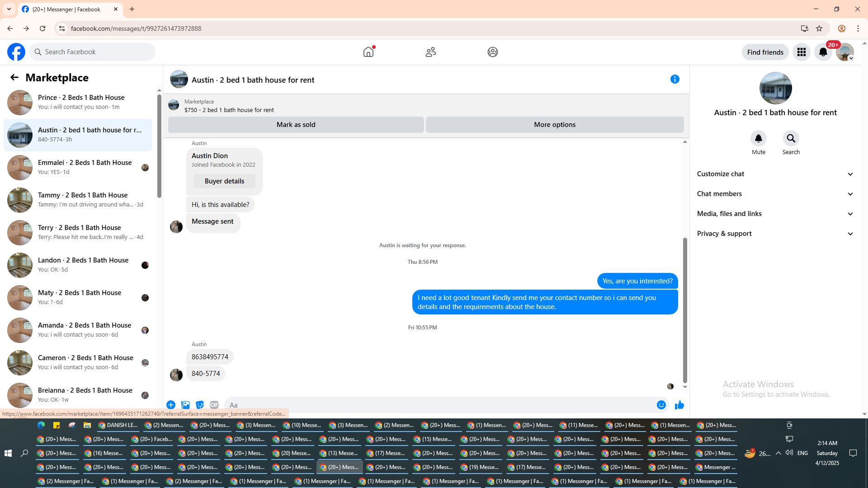Open the account avatar dropdown
This screenshot has height=488, width=868.
pos(845,52)
